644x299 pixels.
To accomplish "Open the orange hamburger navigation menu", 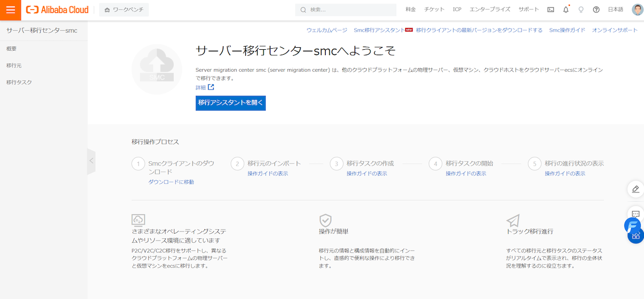I will 10,10.
